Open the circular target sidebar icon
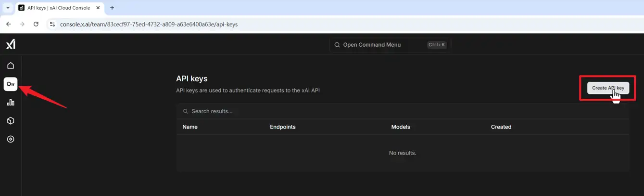Viewport: 644px width, 196px height. [x=11, y=139]
